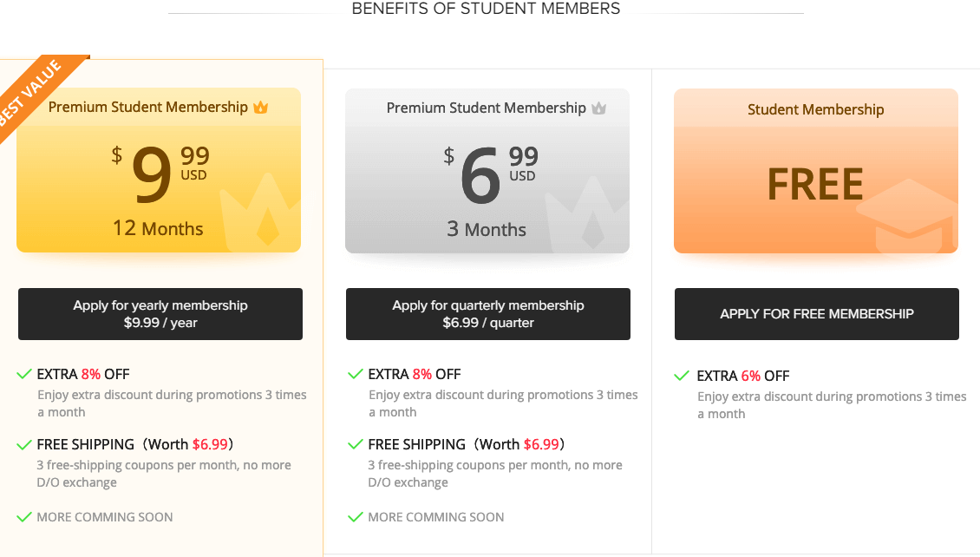This screenshot has width=980, height=557.
Task: Click the orange crown icon on yearly card
Action: coord(260,108)
